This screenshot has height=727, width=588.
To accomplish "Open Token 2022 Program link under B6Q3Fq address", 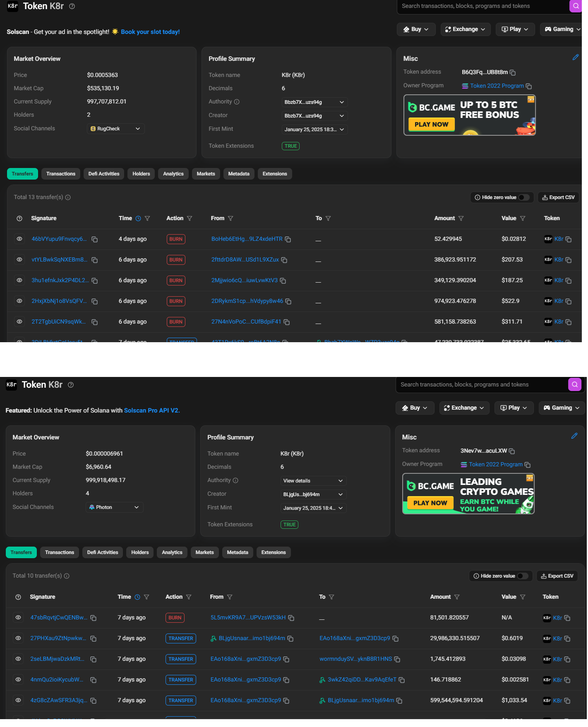I will 497,86.
